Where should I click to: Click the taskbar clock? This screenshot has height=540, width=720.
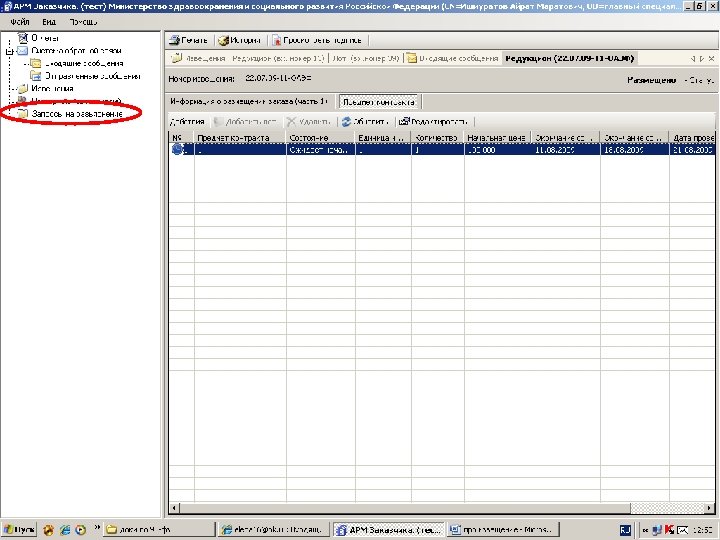(702, 530)
